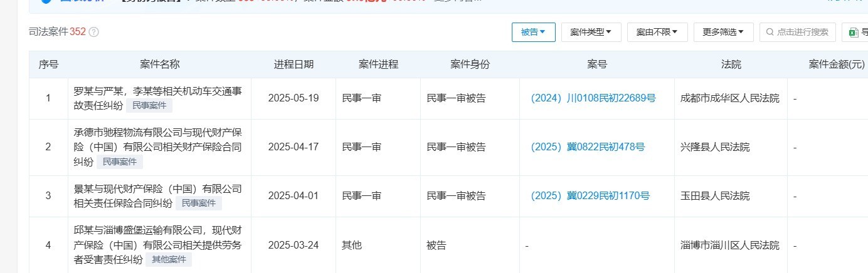
Task: Click 成都市成华区人民法院 court cell
Action: pyautogui.click(x=729, y=98)
